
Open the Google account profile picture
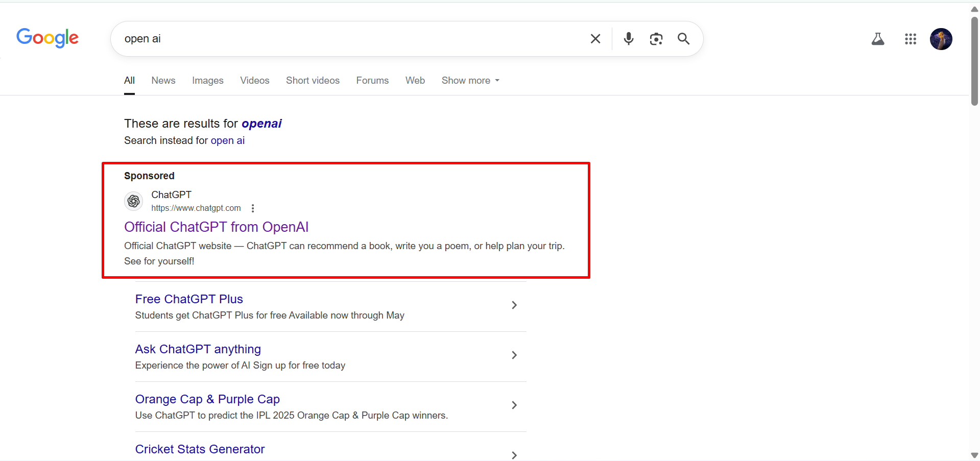point(941,39)
